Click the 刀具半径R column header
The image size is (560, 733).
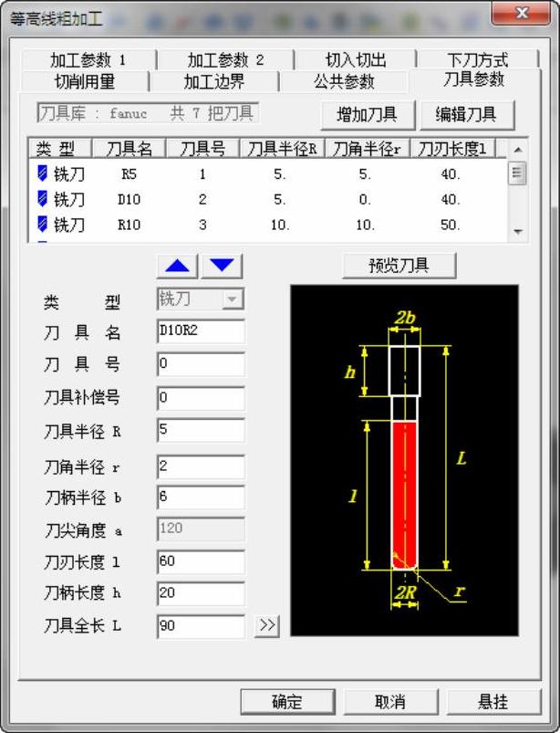tap(282, 149)
